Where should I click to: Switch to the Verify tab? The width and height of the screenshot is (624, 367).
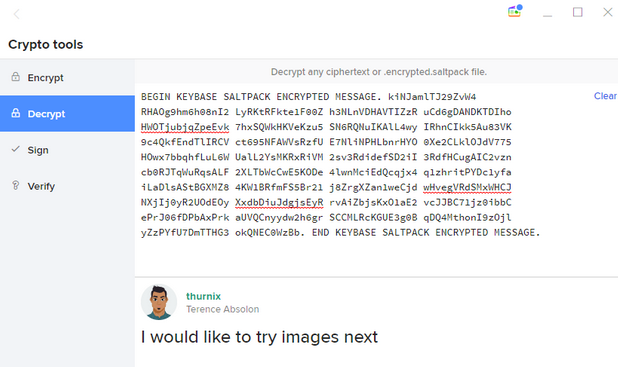(x=67, y=186)
